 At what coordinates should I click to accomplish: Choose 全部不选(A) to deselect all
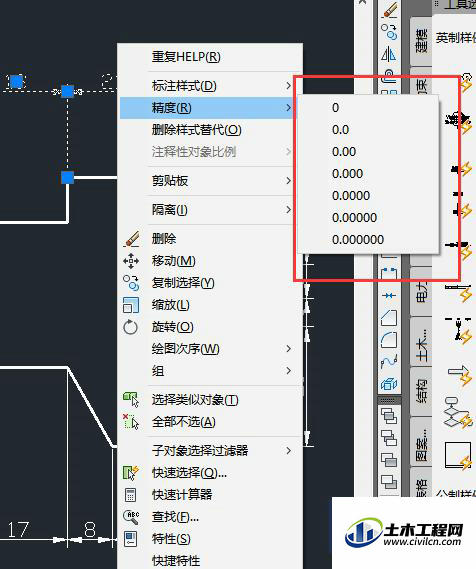click(211, 422)
